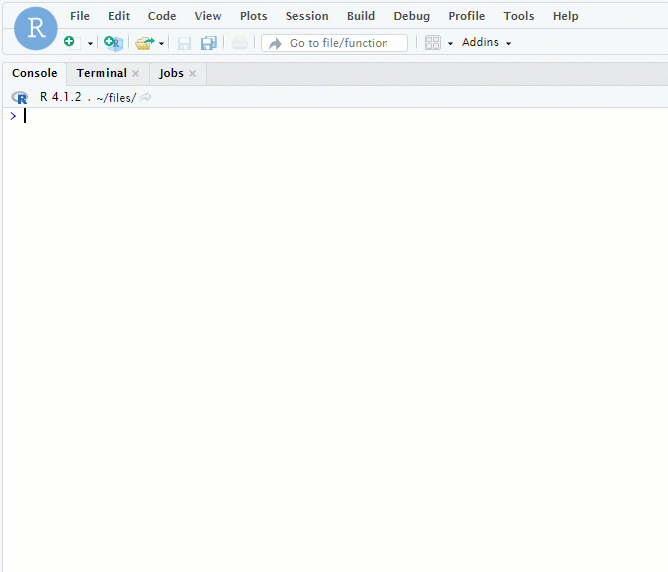Screen dimensions: 668x572
Task: Click the Save All documents icon
Action: [208, 43]
